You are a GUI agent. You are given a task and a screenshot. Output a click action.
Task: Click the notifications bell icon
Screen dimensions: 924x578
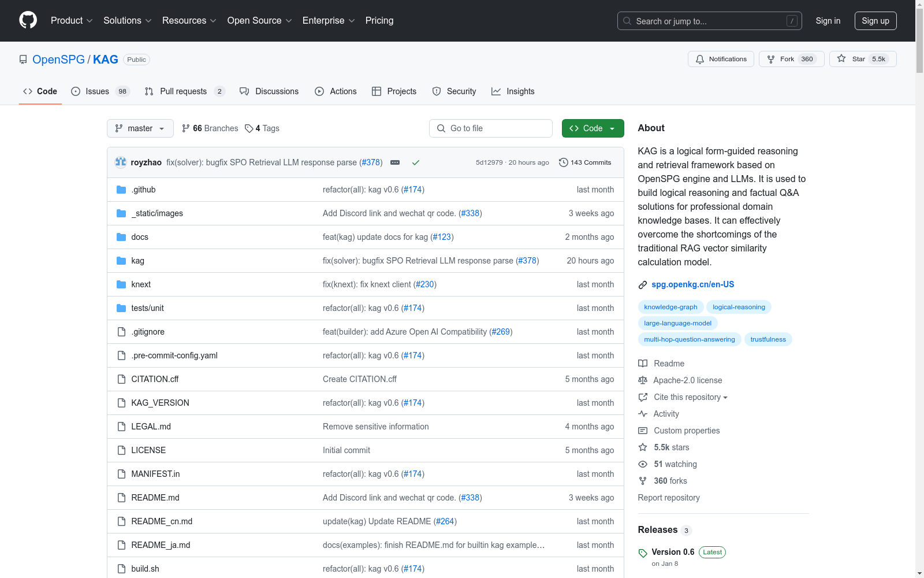point(700,59)
